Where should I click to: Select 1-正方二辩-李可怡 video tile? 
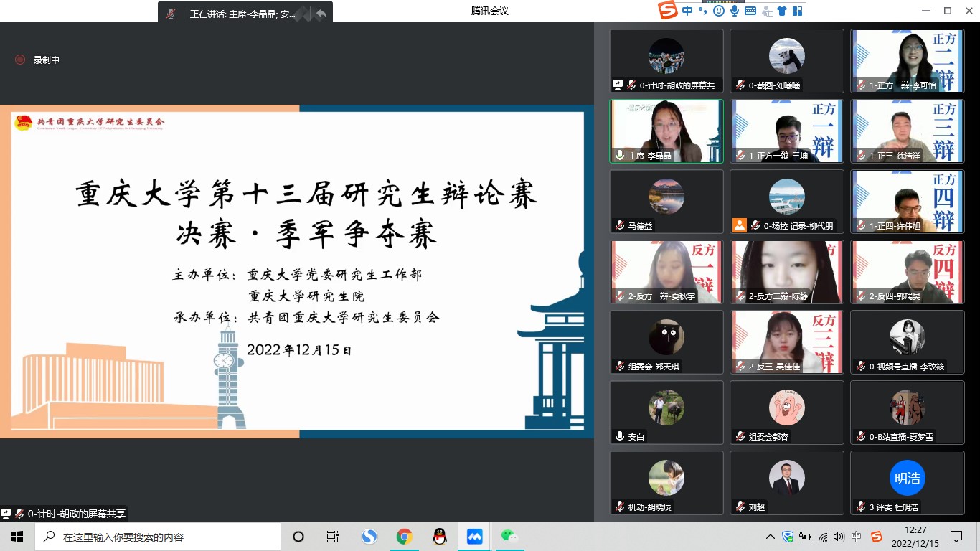[908, 60]
